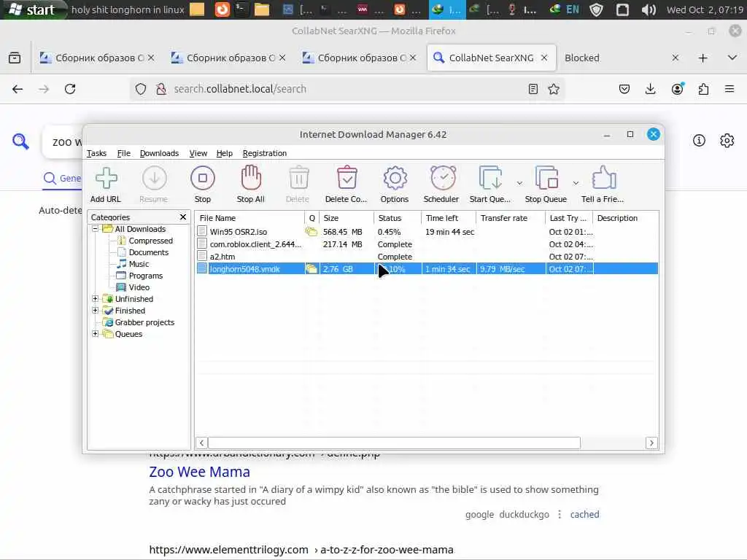Click SearXNG General category tab
The height and width of the screenshot is (560, 747).
point(62,178)
